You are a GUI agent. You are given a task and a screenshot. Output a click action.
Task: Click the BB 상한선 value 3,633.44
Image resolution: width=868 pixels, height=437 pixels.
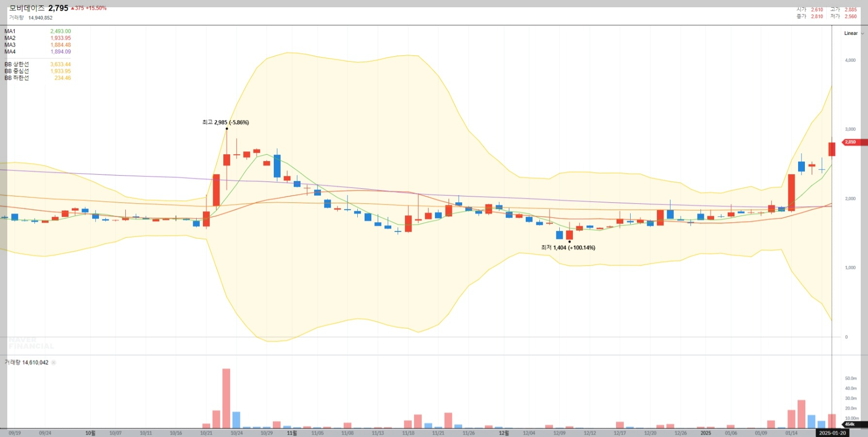(61, 64)
